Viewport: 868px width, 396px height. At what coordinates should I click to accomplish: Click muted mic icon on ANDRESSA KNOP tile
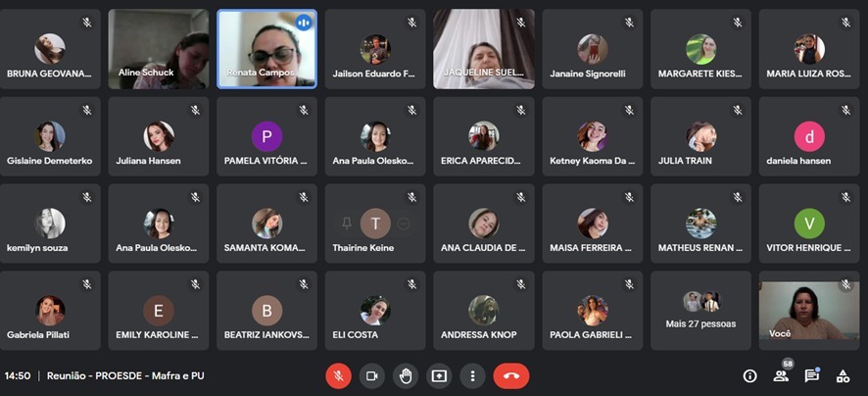tap(520, 284)
